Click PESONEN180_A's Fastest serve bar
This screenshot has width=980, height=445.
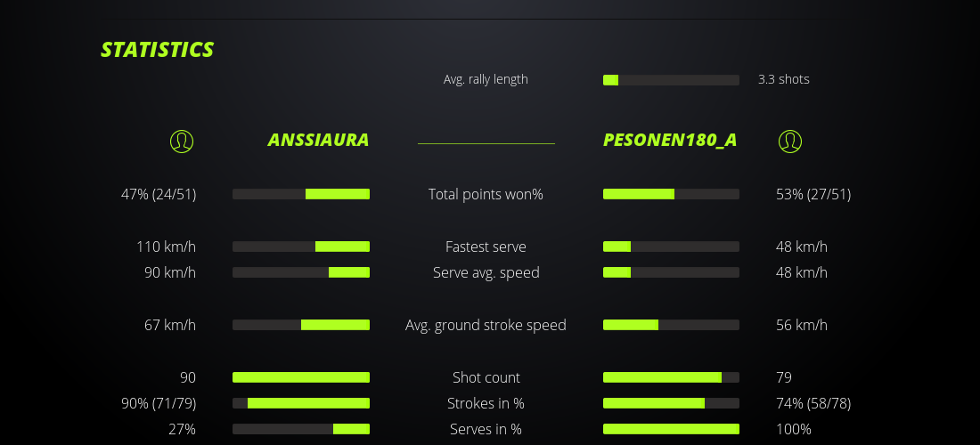[671, 247]
